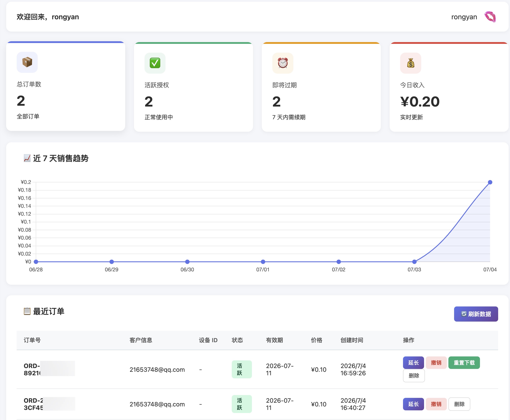Click the chart data point for 07/02
The image size is (510, 420).
339,262
